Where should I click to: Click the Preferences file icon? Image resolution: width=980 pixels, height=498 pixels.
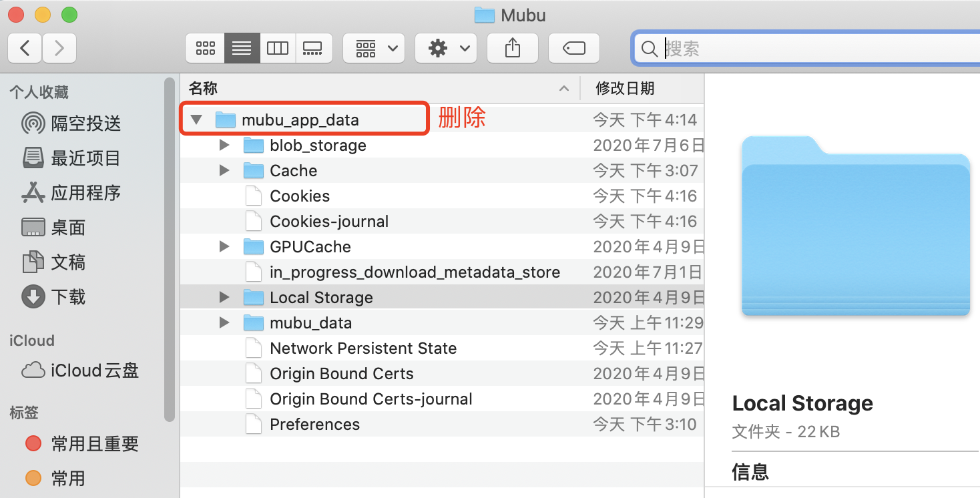(254, 425)
